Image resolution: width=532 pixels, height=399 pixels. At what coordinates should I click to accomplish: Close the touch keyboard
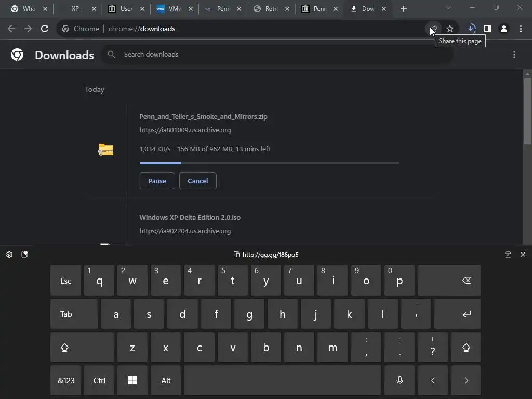pos(523,255)
